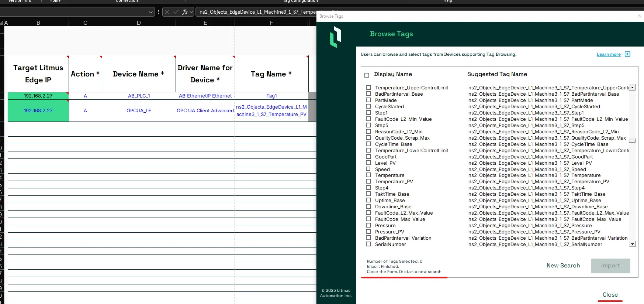Viewport: 644px width, 304px height.
Task: Tick the checkbox for BadPartInterval_Base
Action: tap(368, 94)
